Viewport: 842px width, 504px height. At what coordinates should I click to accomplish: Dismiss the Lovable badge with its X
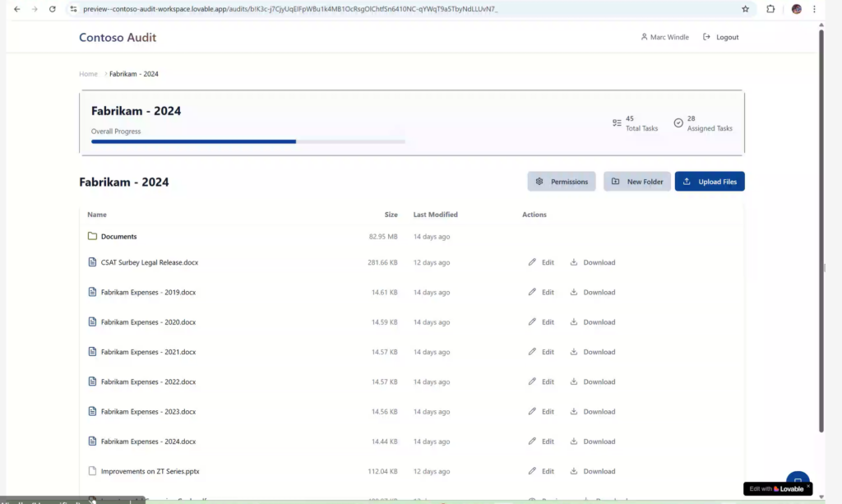coord(808,486)
